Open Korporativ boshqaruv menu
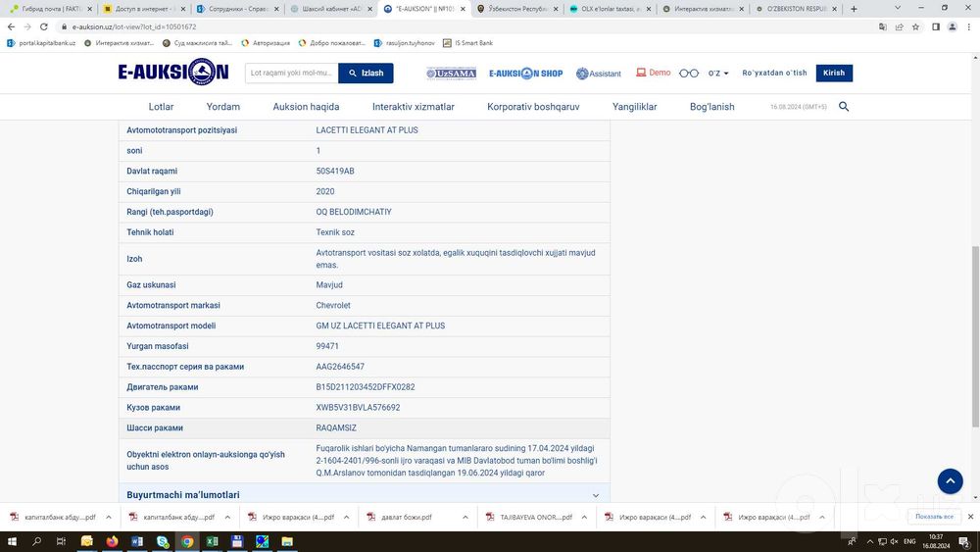This screenshot has height=552, width=980. pos(533,107)
